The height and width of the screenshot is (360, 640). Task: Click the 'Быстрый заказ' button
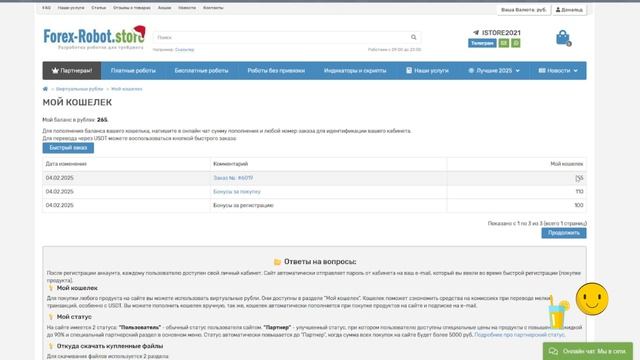point(68,148)
